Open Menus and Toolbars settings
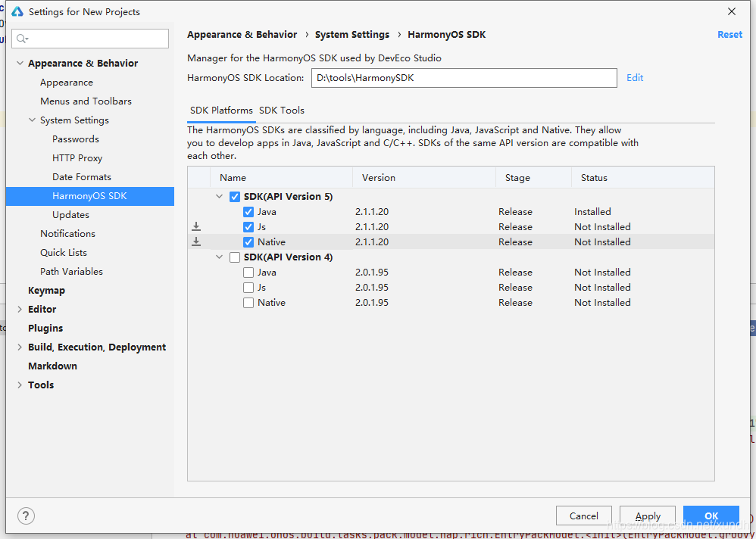756x539 pixels. [x=86, y=101]
